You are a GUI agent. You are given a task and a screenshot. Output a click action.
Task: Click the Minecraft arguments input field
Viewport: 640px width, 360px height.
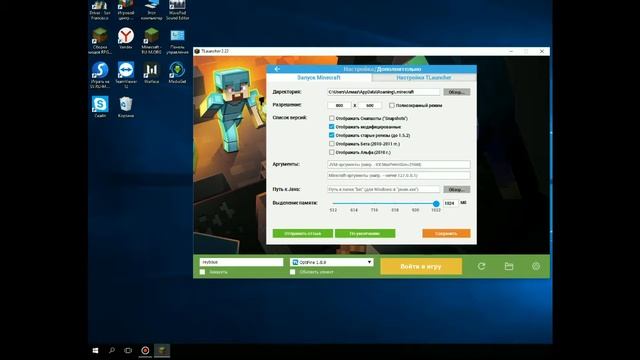pos(398,176)
